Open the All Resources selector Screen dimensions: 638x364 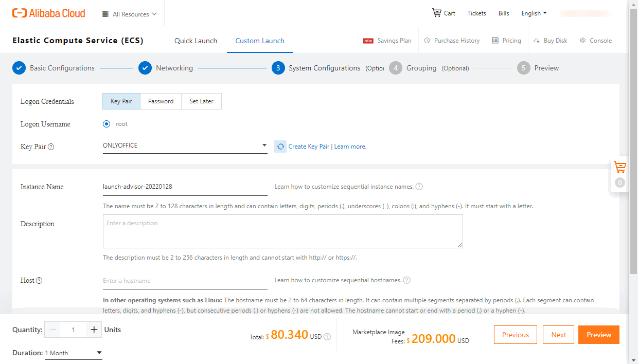129,14
